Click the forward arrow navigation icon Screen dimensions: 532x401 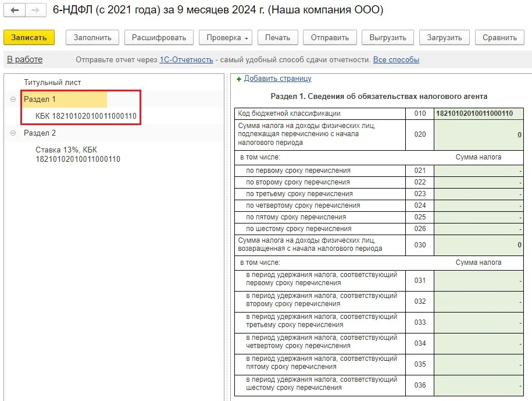35,11
